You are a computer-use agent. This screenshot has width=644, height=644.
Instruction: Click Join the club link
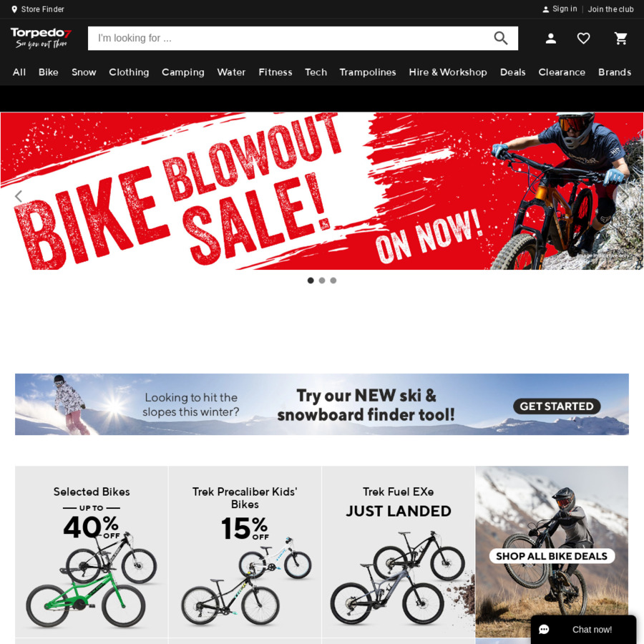point(610,9)
